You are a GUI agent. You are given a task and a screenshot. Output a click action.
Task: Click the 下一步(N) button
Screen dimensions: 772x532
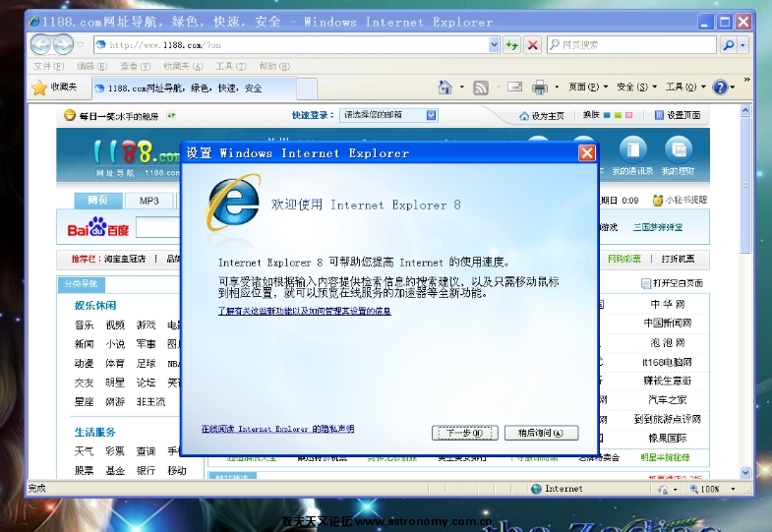click(465, 433)
